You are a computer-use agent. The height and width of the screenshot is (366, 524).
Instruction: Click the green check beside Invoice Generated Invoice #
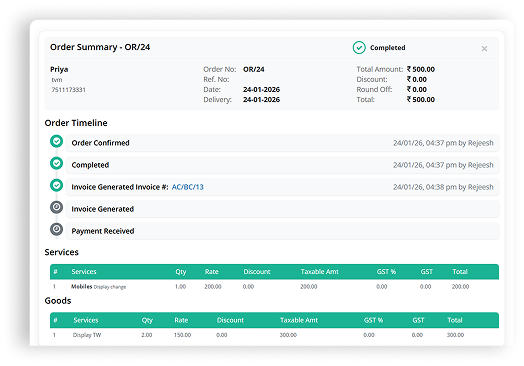(56, 185)
